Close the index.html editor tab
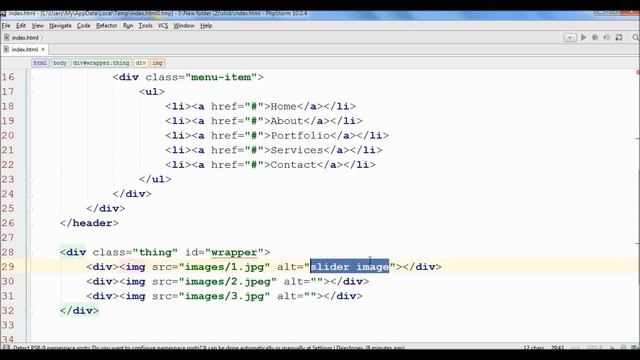 pyautogui.click(x=43, y=49)
